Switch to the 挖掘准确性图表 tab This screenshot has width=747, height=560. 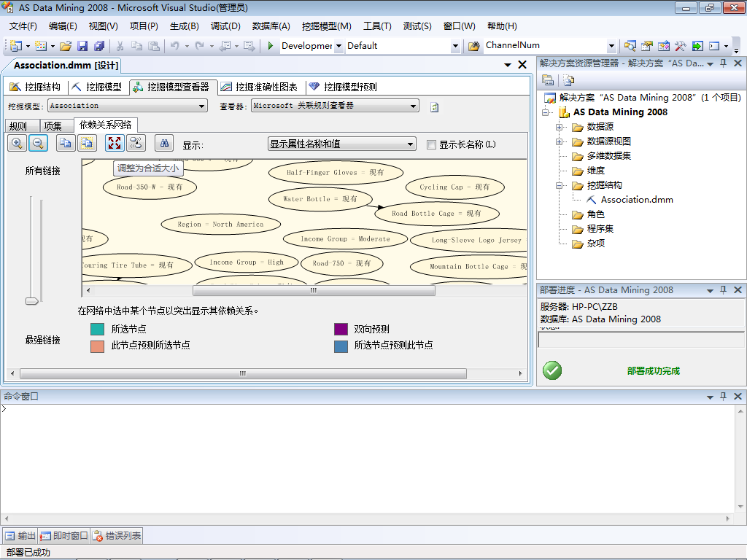click(x=260, y=87)
